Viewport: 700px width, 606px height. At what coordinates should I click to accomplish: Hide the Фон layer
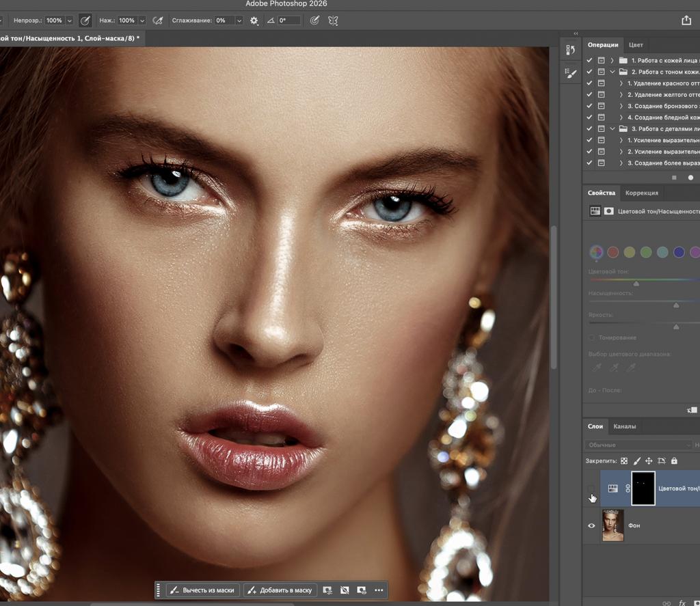[x=592, y=525]
